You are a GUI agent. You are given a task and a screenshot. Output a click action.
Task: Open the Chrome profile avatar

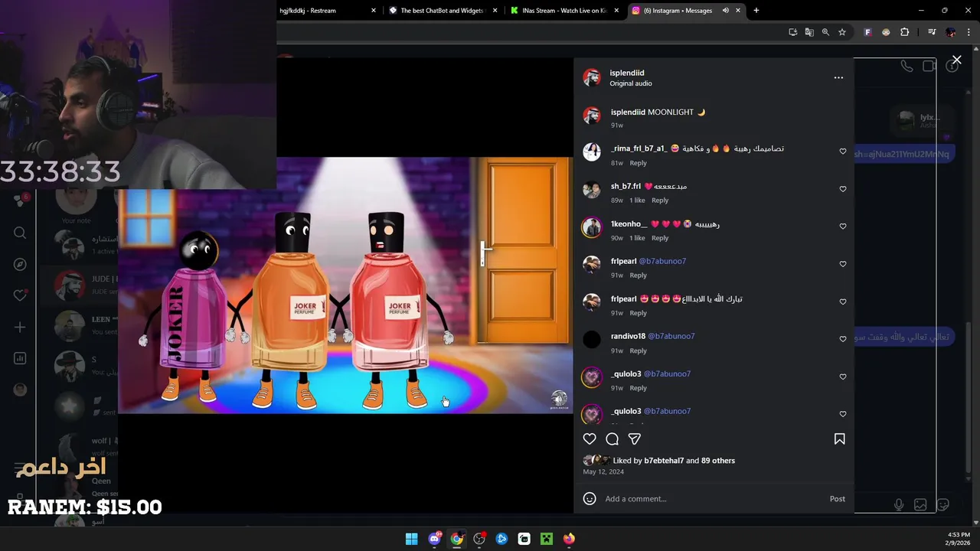[951, 32]
